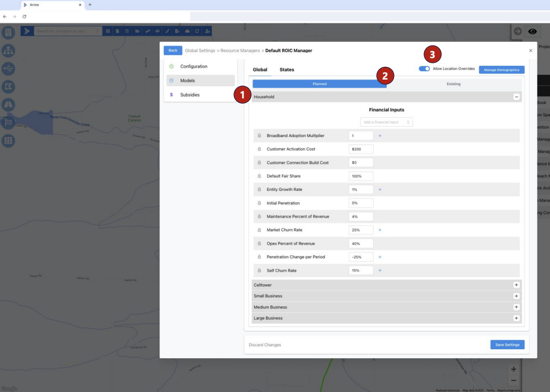The height and width of the screenshot is (392, 550).
Task: Open the network hierarchy sidebar icon
Action: 9,50
